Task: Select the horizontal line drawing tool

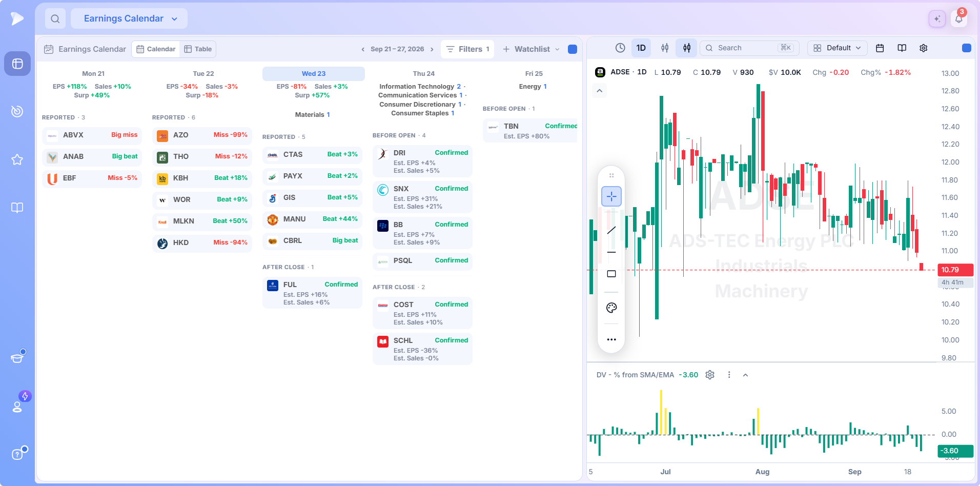Action: click(611, 252)
